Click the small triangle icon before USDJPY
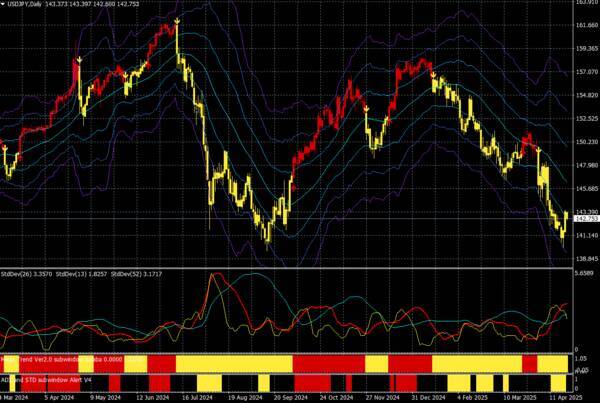The height and width of the screenshot is (403, 600). pos(3,5)
